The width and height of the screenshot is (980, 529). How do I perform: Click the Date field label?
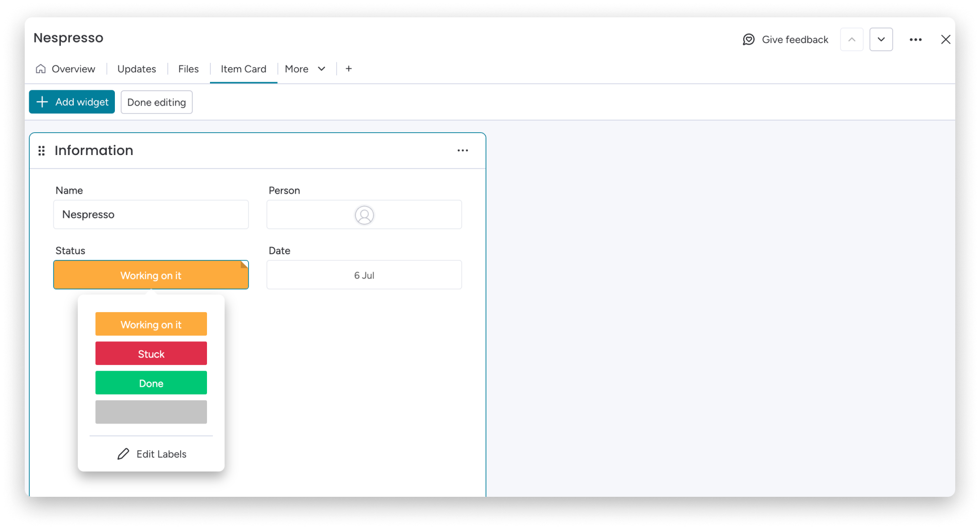point(279,251)
